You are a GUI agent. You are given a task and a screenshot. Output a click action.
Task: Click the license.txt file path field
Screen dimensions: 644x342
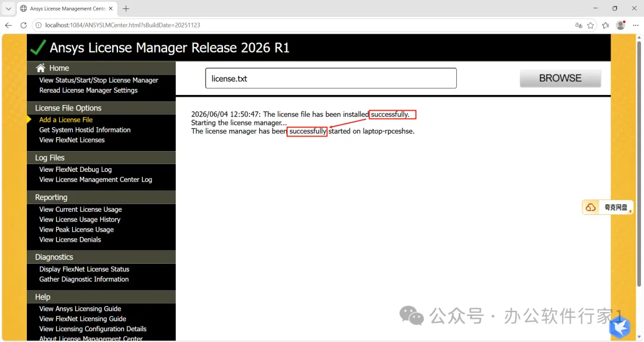[330, 78]
